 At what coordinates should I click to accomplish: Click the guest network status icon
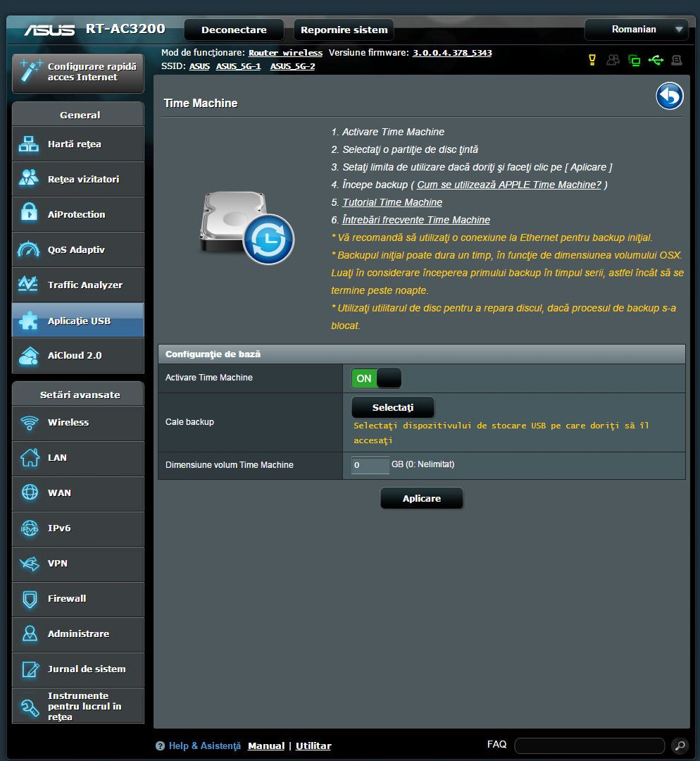click(613, 61)
